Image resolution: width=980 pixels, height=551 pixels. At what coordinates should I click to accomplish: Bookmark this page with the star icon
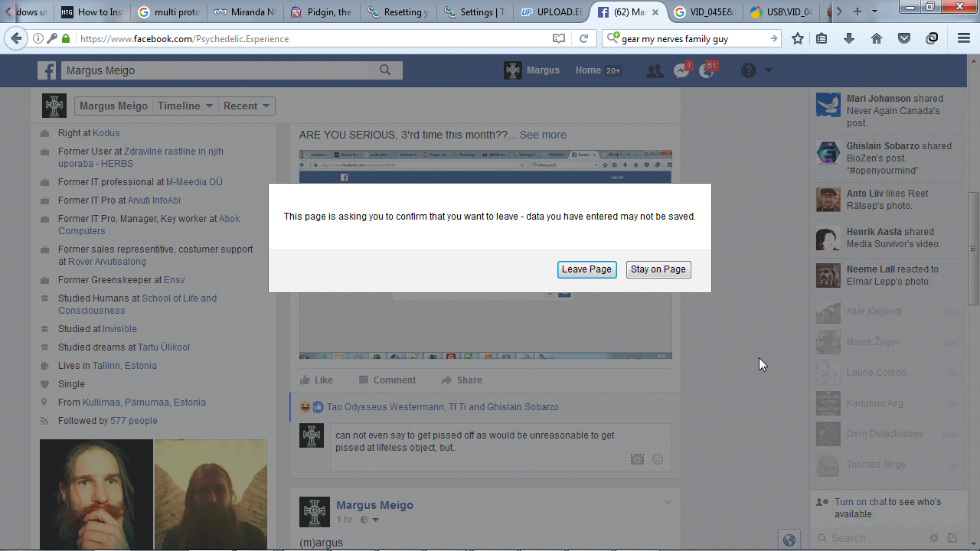click(798, 38)
